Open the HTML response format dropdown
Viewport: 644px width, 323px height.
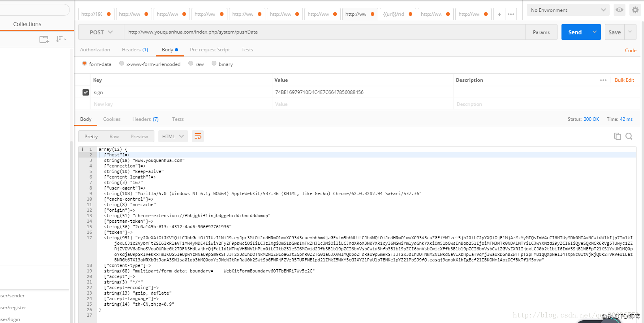click(x=173, y=136)
